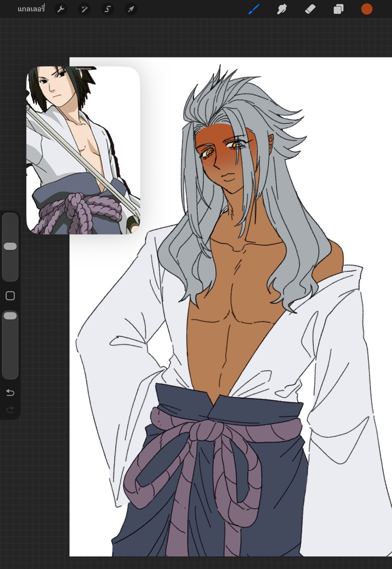Redo the last undone action
The width and height of the screenshot is (392, 569).
click(x=10, y=409)
